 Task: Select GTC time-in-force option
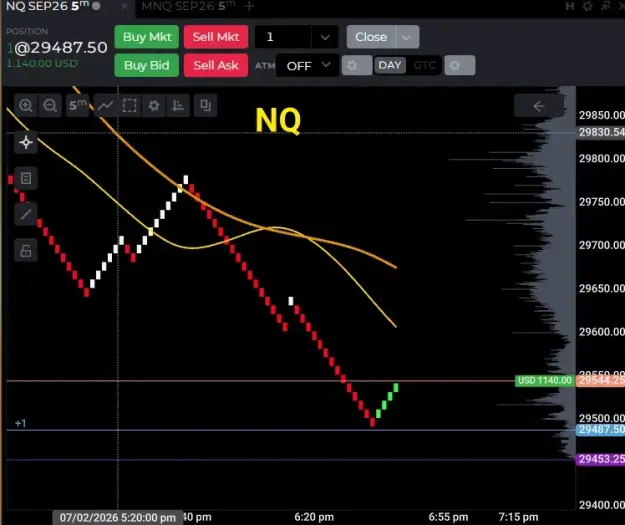click(x=424, y=65)
